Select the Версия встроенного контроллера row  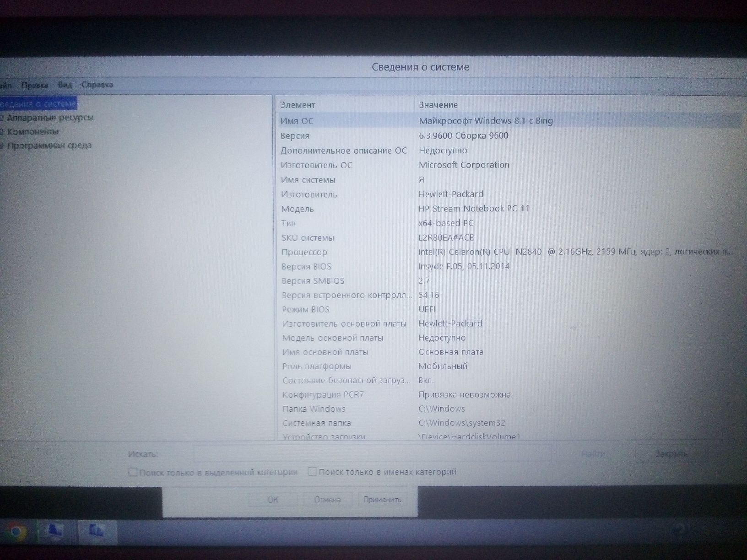point(509,295)
